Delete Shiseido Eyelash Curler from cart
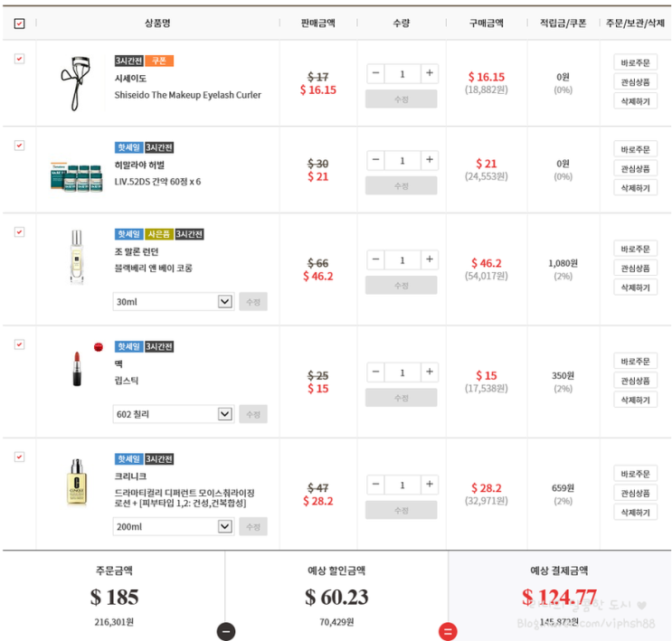The image size is (672, 641). (x=635, y=101)
